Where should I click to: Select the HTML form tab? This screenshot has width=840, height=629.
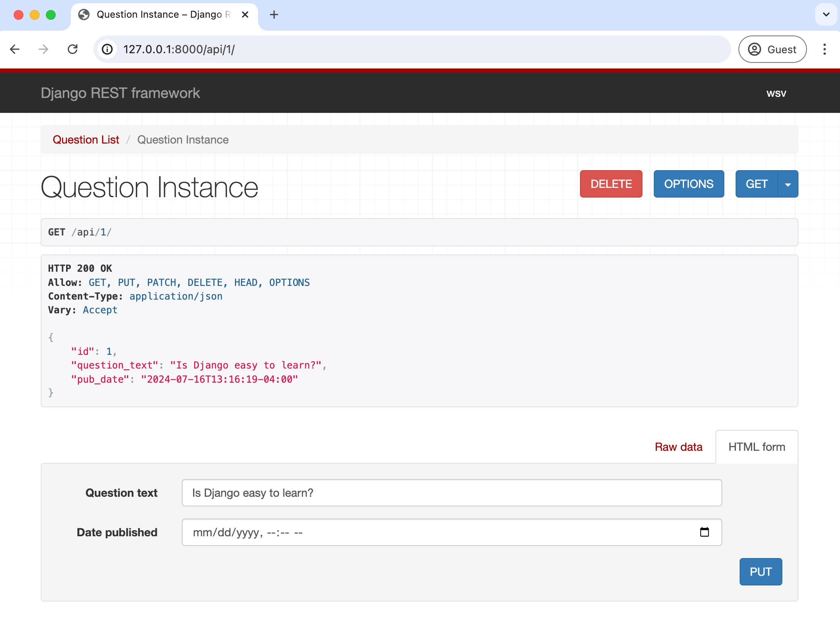tap(757, 447)
